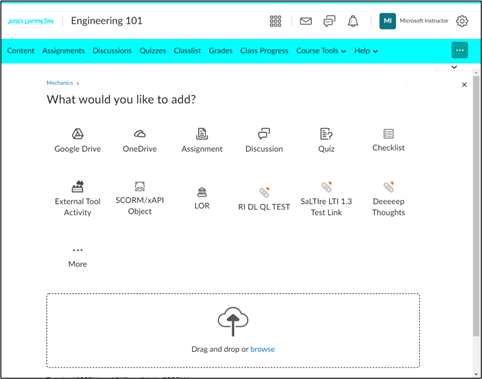
Task: Open the Assignments navbar item
Action: tap(63, 51)
